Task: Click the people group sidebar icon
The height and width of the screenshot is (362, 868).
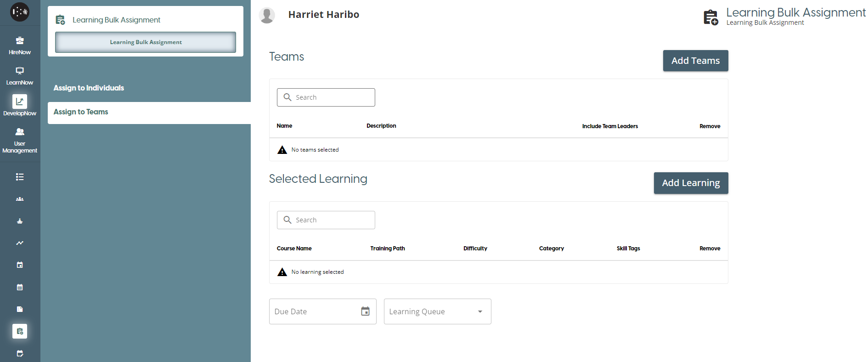Action: (x=20, y=199)
